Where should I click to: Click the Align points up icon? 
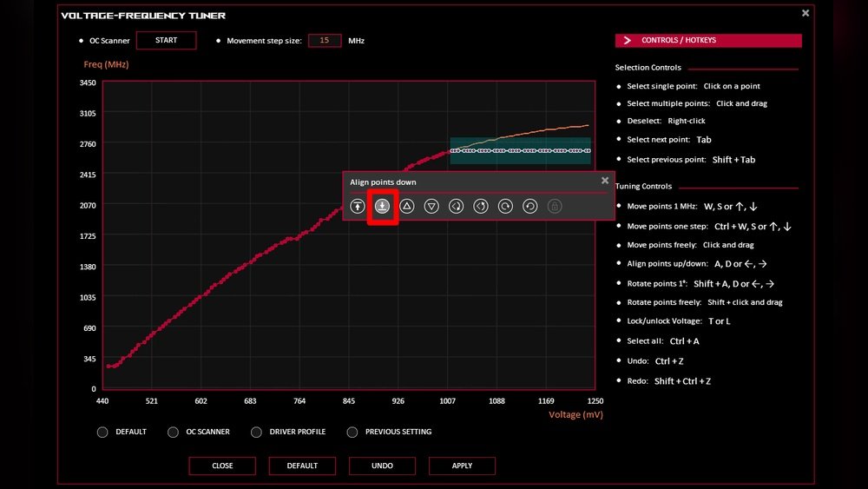358,206
